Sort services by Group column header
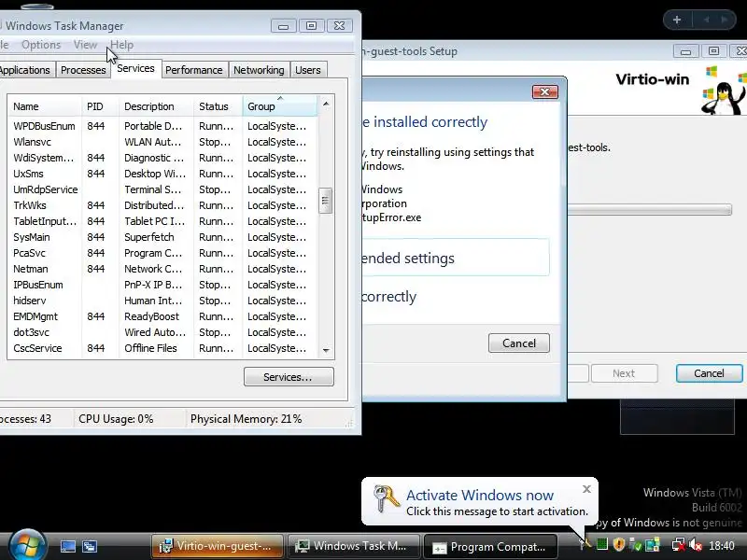 pos(279,106)
